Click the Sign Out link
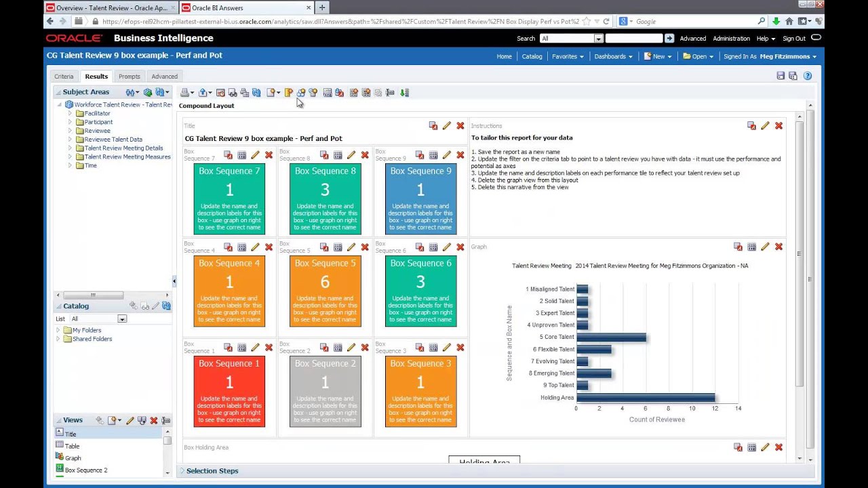868x488 pixels. coord(794,39)
